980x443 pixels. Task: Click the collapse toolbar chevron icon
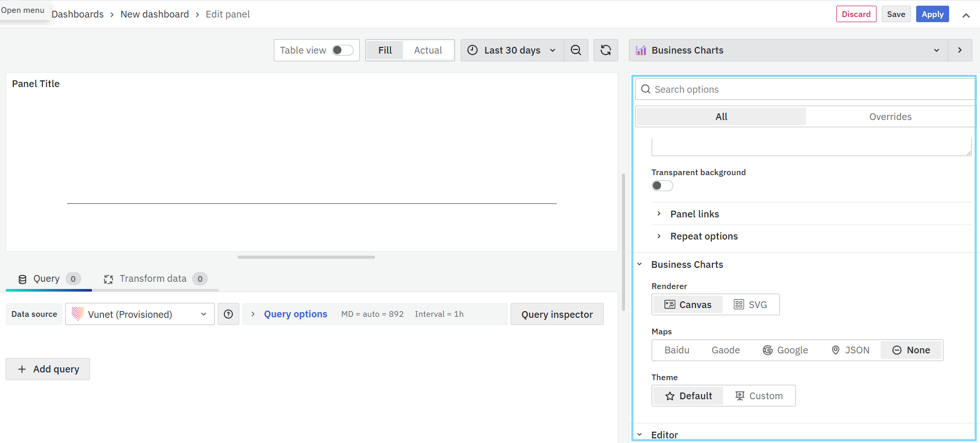966,15
